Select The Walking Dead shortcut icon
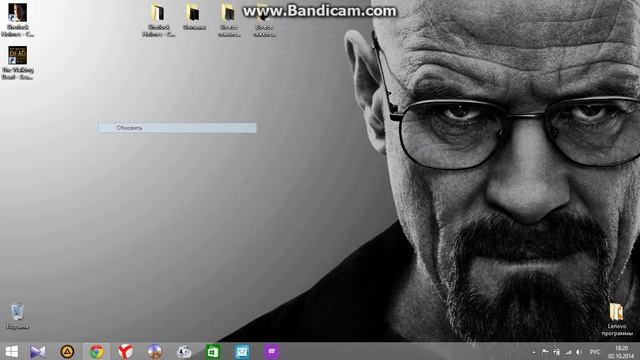 (x=18, y=63)
